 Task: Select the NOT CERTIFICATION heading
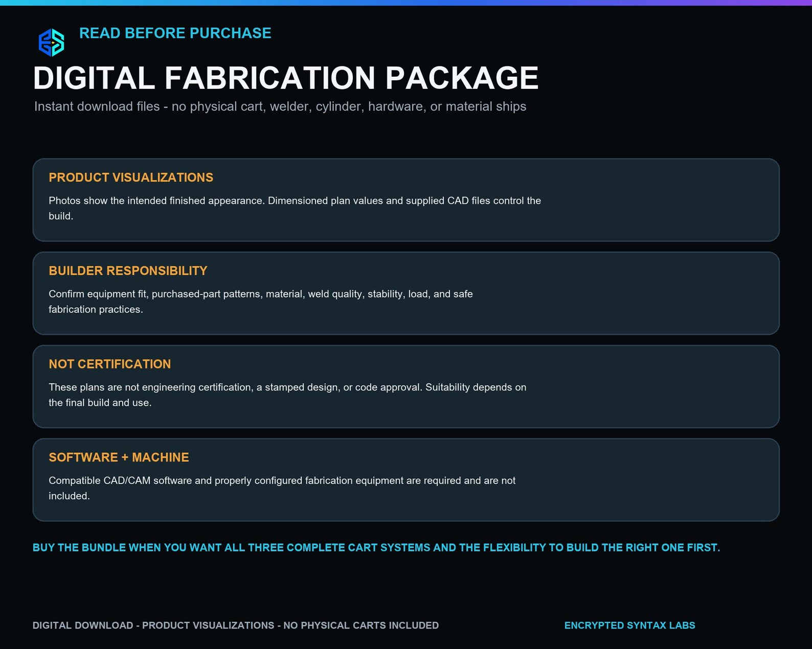[x=110, y=364]
